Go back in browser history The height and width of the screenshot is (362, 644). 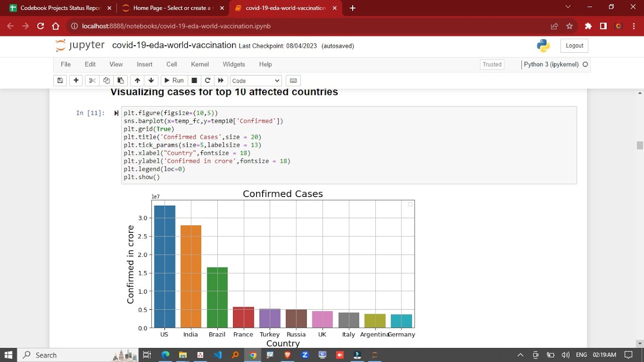tap(11, 26)
